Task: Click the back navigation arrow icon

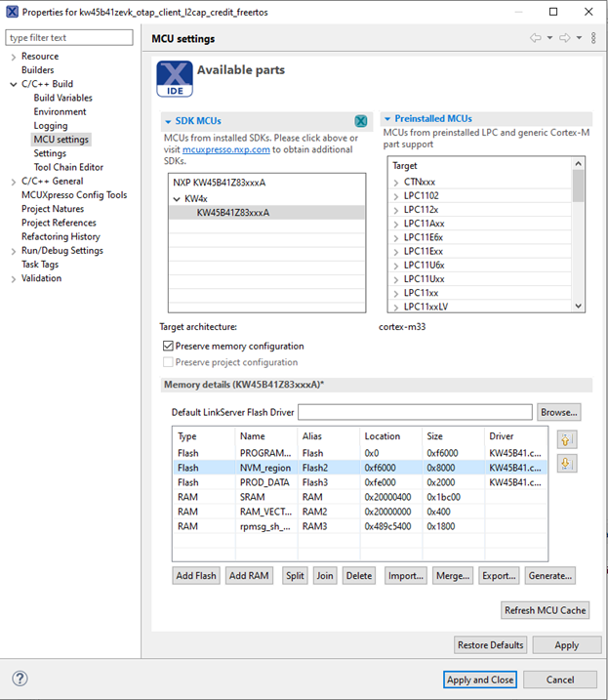Action: [535, 38]
